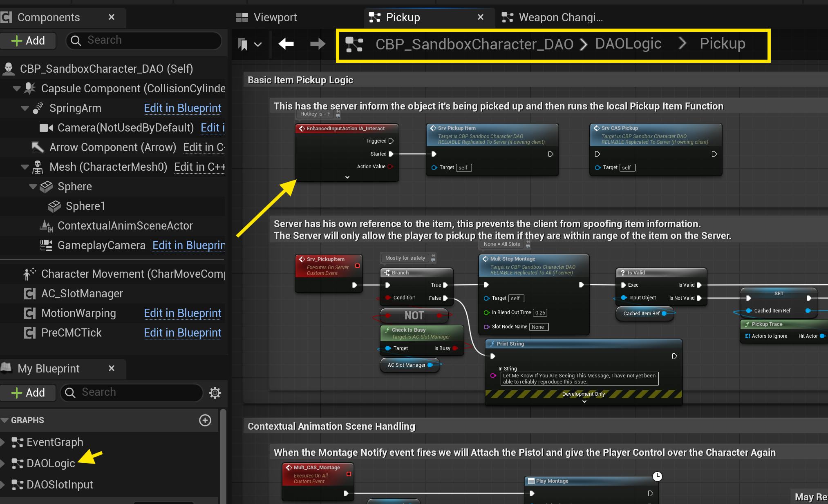Click the NOT boolean node

[x=414, y=315]
